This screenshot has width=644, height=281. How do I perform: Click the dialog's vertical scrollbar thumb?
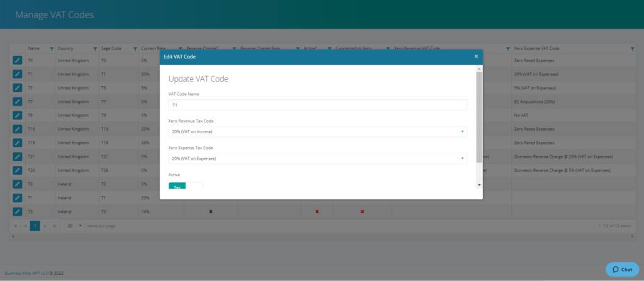[x=479, y=117]
